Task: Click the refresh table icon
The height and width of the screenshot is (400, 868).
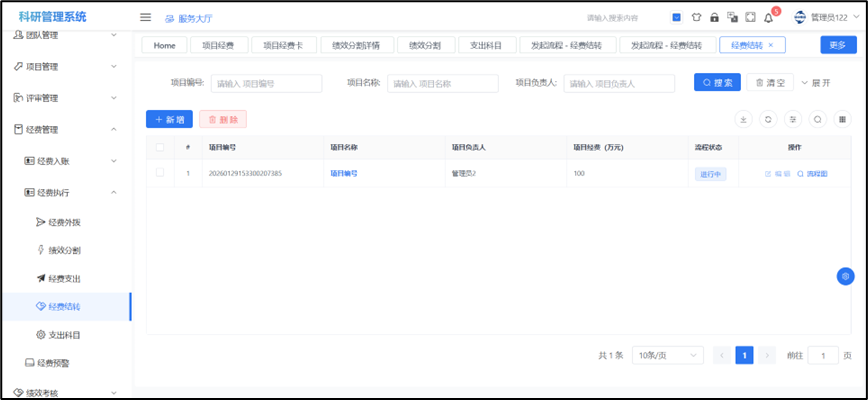Action: tap(768, 119)
